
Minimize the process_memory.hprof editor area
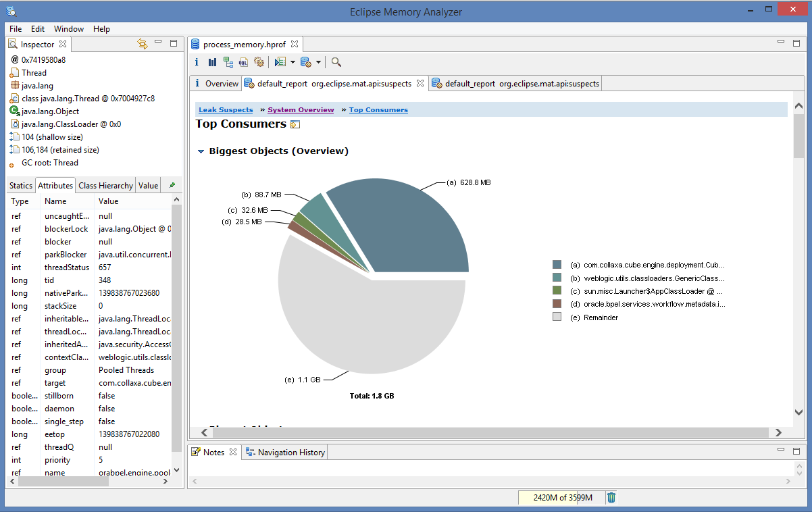(782, 43)
